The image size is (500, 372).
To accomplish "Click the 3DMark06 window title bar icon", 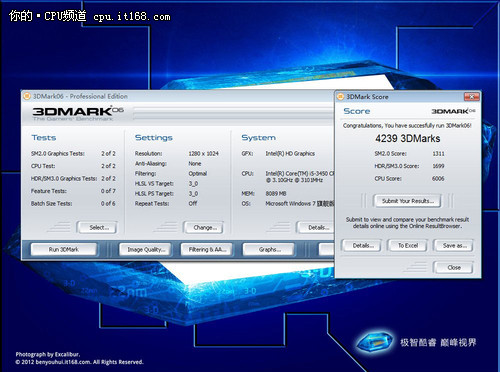I will pyautogui.click(x=27, y=96).
